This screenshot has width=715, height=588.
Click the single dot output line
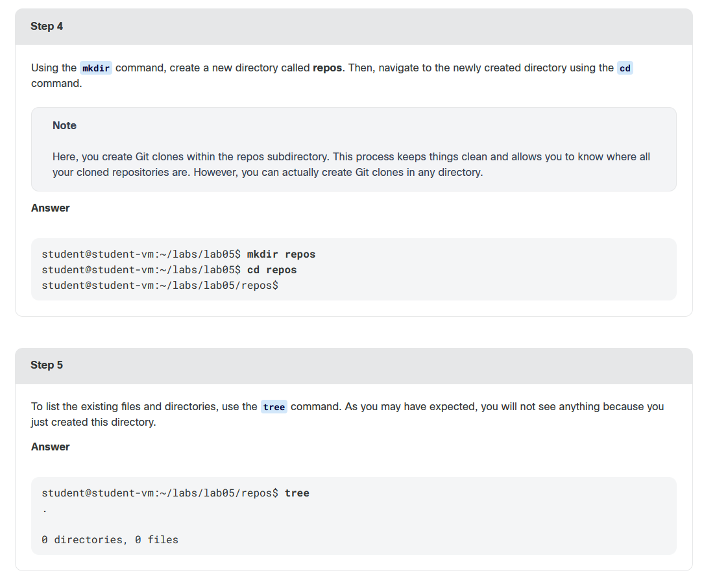tap(45, 511)
